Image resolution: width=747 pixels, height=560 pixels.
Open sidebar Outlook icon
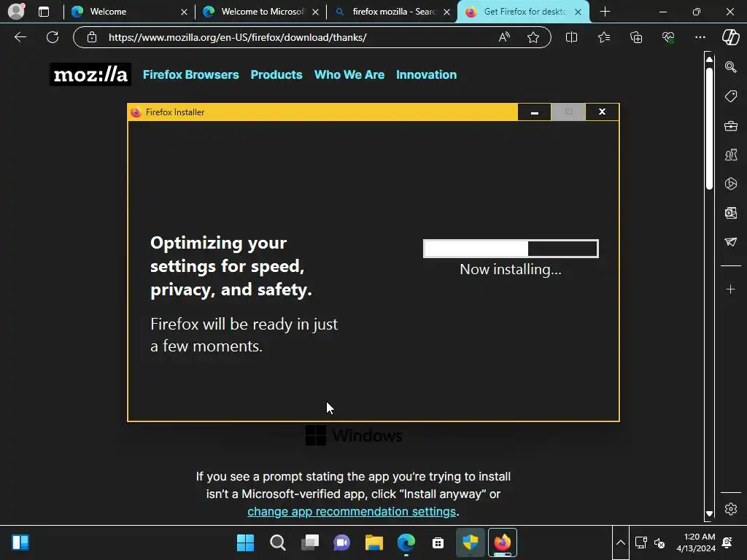coord(730,213)
